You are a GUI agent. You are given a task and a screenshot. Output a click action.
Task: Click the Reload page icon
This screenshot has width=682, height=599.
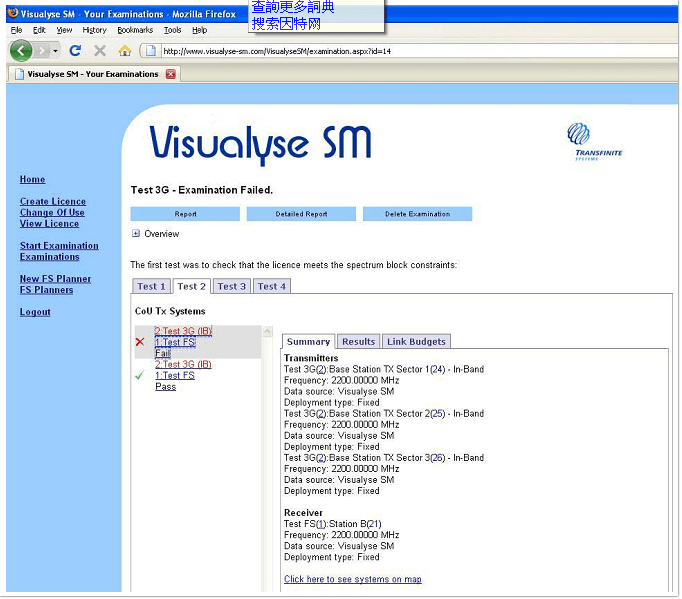[x=75, y=50]
